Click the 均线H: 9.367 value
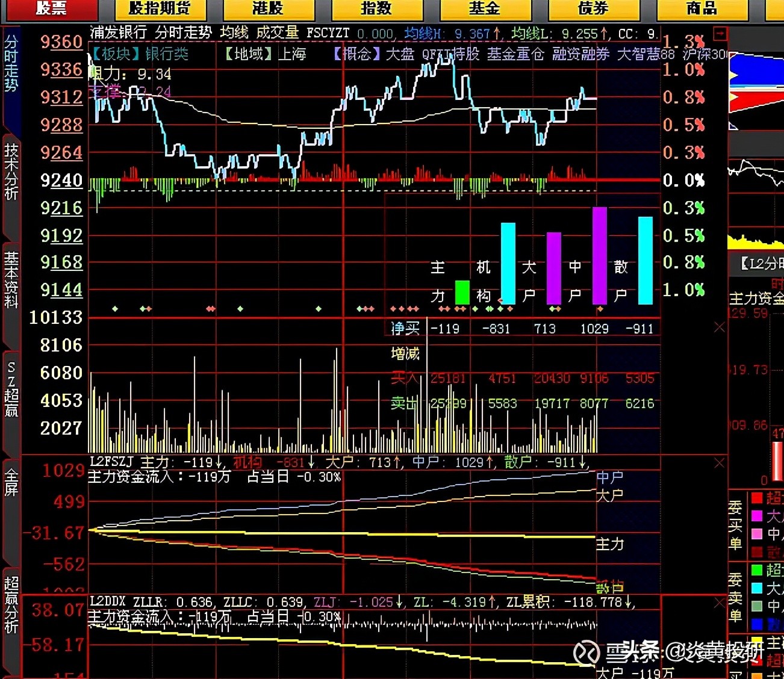784x679 pixels. [452, 34]
